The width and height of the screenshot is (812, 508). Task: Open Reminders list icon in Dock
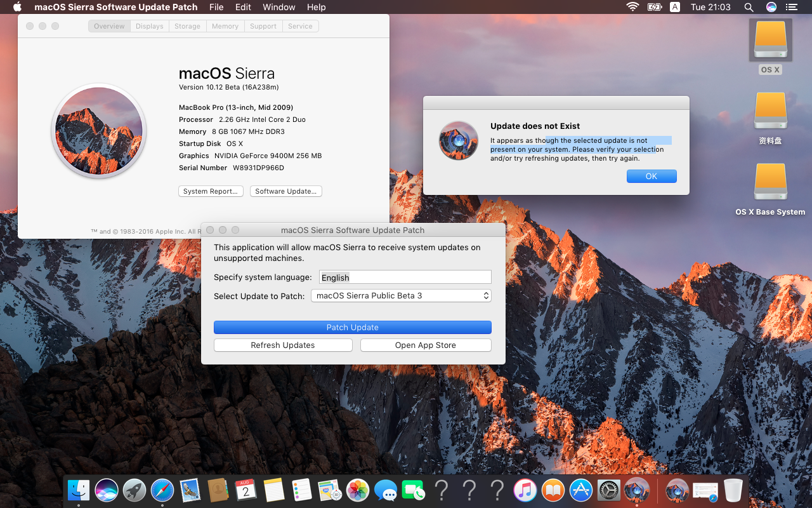(302, 490)
